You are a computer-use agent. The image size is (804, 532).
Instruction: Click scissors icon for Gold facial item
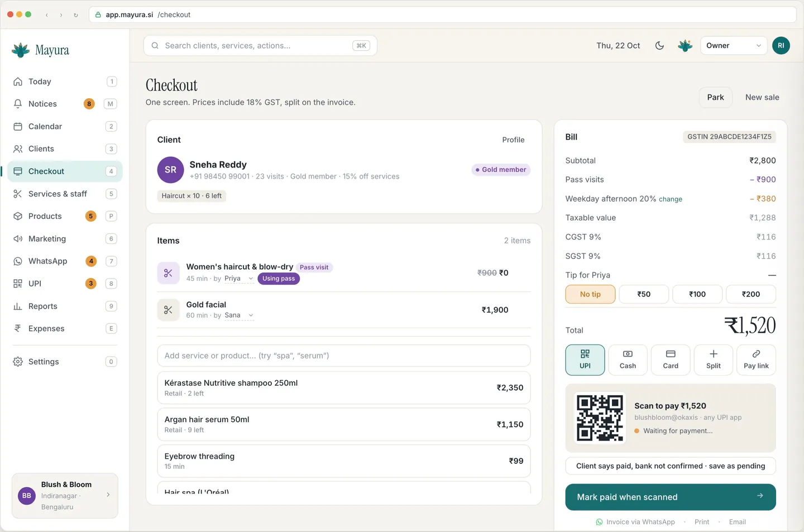pos(168,310)
